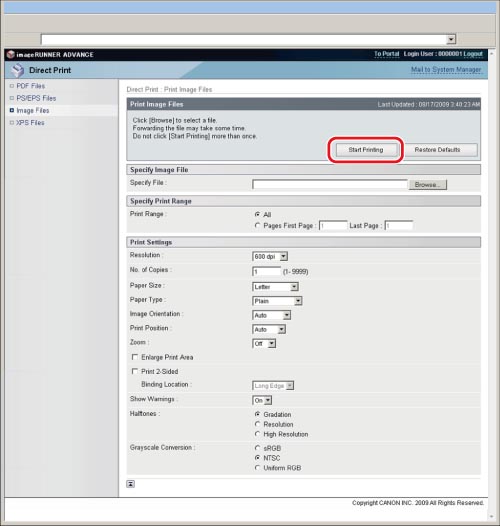Click the Direct Print printer icon
The width and height of the screenshot is (500, 526).
coord(17,70)
